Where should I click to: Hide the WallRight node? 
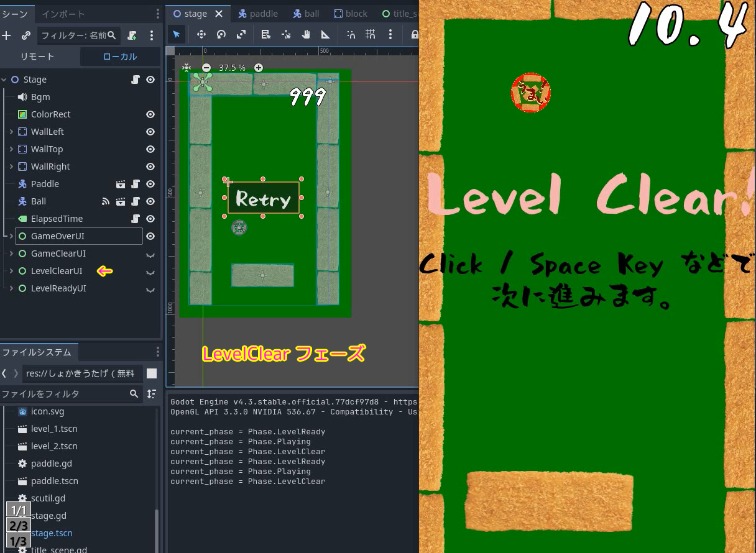[x=150, y=167]
